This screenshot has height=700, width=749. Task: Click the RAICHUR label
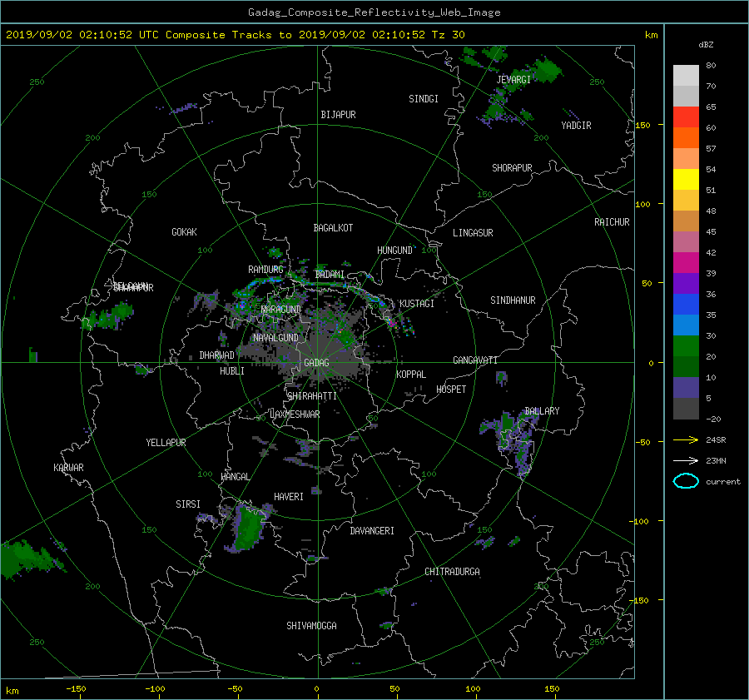[x=612, y=222]
